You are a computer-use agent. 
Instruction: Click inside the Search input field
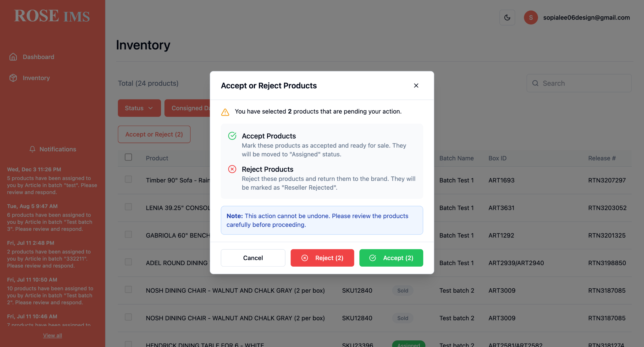[582, 83]
